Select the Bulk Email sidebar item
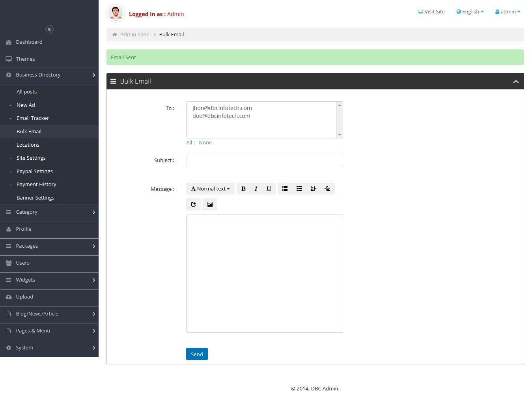Screen dimensions: 532x405 (x=49, y=132)
